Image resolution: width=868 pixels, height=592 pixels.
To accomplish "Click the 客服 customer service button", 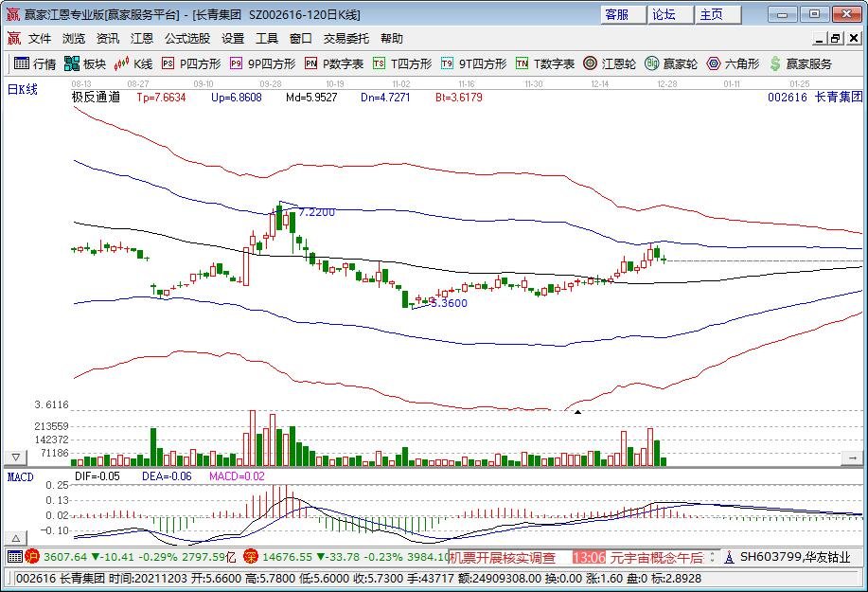I will pyautogui.click(x=623, y=14).
